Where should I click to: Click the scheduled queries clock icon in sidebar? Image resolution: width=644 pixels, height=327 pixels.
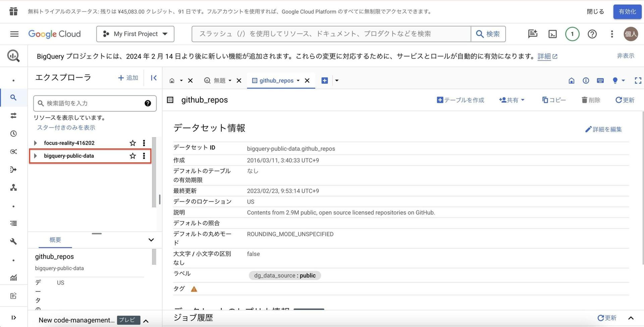(x=13, y=134)
